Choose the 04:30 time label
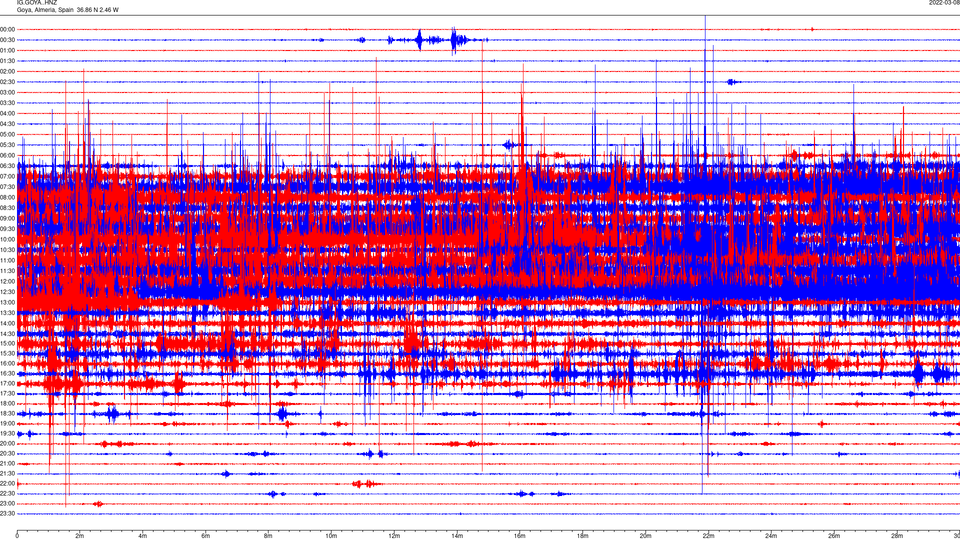Viewport: 960px width, 540px height. point(7,124)
